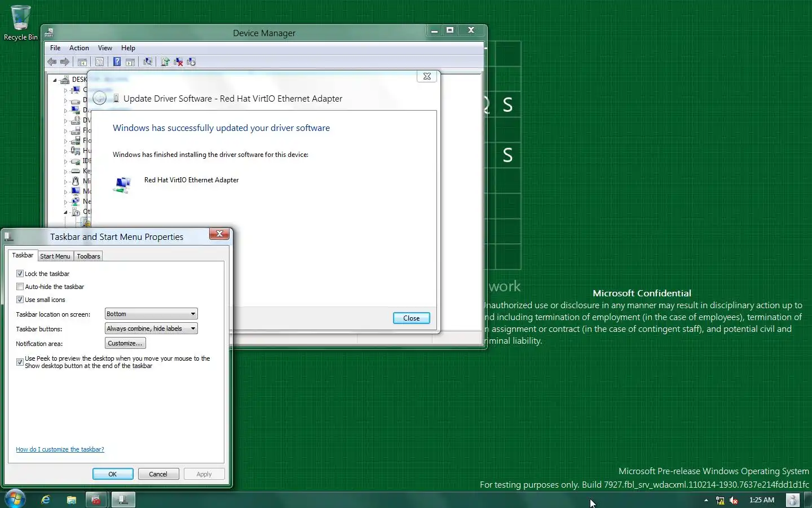Screen dimensions: 812x508
Task: Toggle the Show/Hide Console Tree toolbar icon
Action: coord(82,62)
